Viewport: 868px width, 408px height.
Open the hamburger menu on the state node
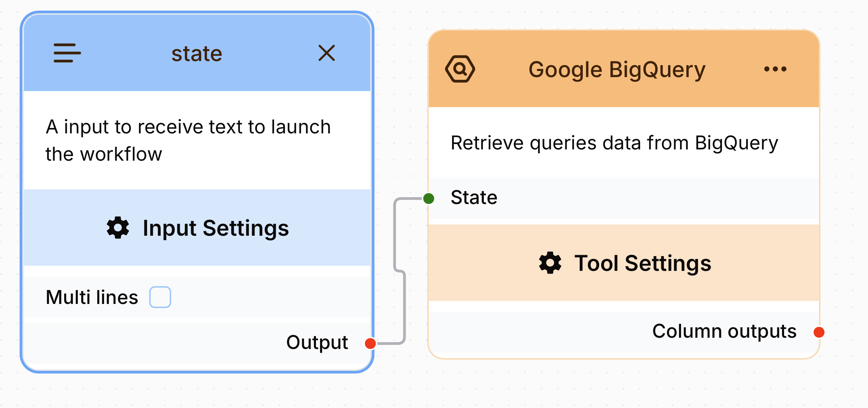point(67,53)
